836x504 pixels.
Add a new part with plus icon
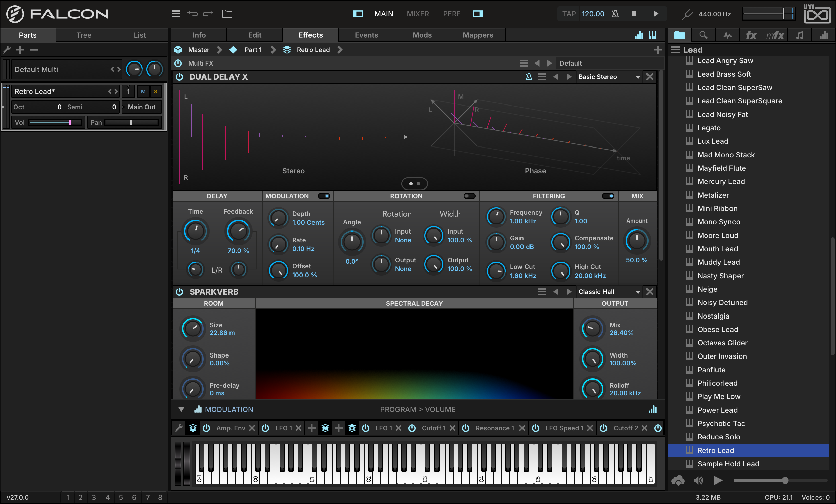click(x=20, y=50)
